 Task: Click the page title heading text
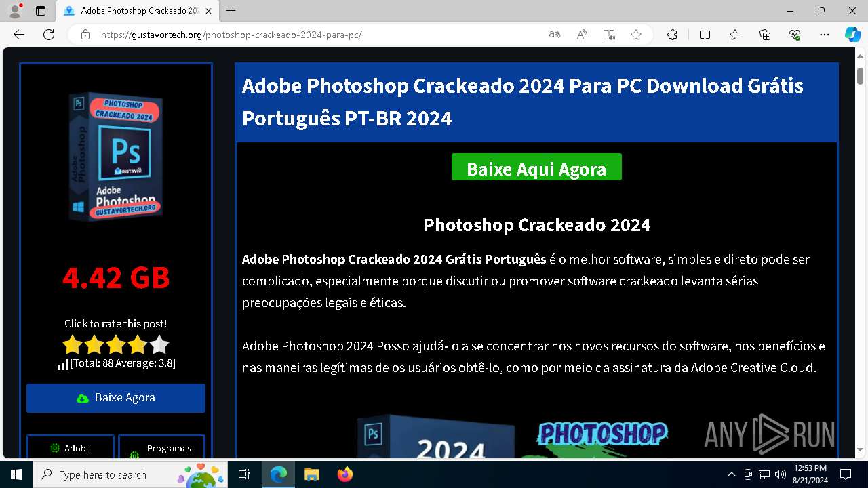click(523, 102)
